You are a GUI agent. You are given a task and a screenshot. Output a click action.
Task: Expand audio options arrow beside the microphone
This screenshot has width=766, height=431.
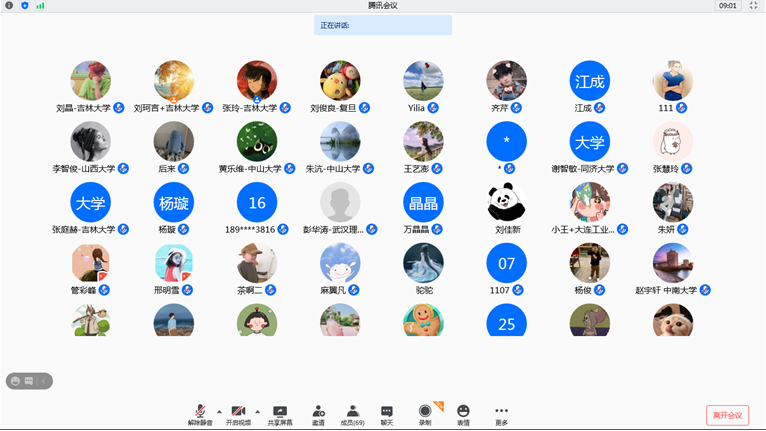point(219,411)
